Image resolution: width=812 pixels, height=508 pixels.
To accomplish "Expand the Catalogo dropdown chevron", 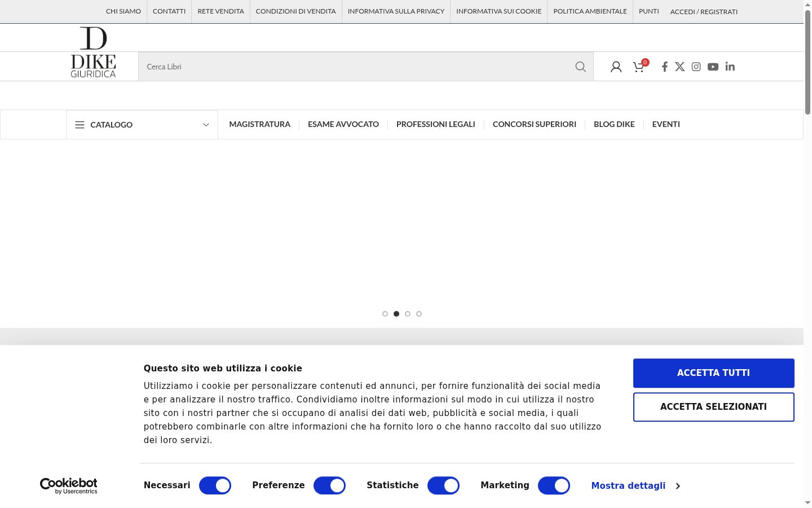I will point(206,125).
